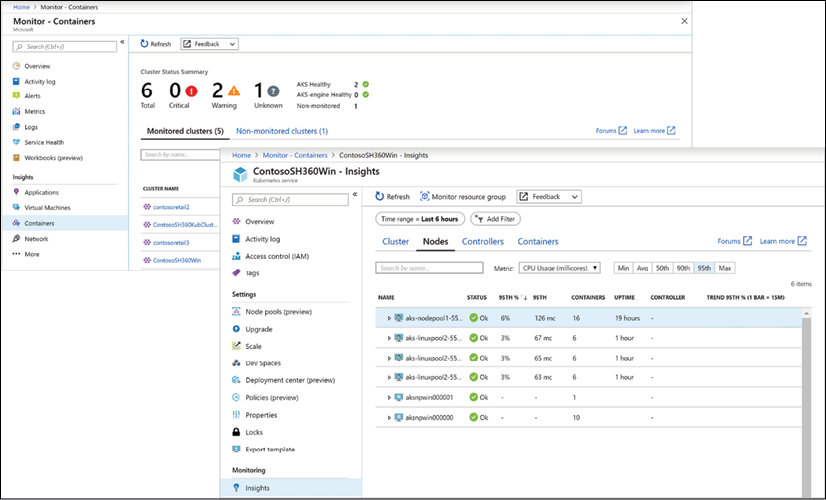Image resolution: width=826 pixels, height=500 pixels.
Task: Select Containers in Monitor sidebar
Action: (64, 223)
